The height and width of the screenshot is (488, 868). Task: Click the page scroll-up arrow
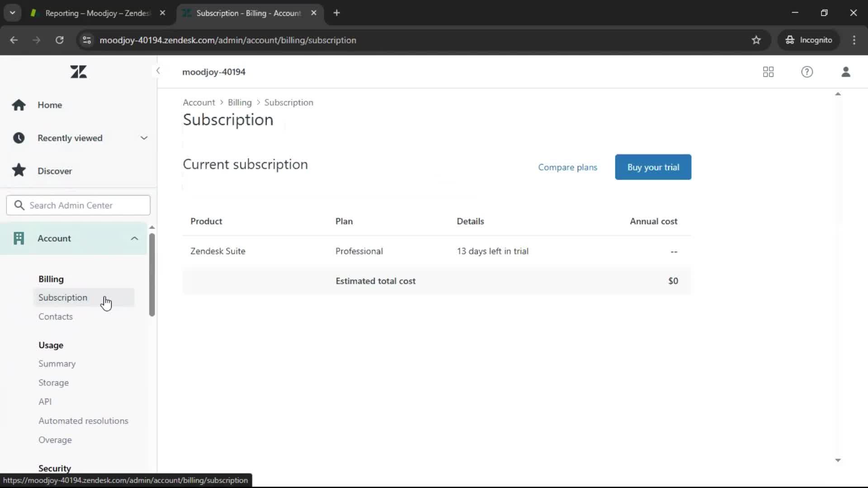coord(838,94)
